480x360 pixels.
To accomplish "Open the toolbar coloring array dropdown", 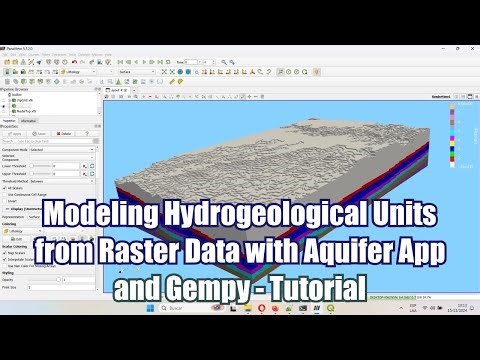I will coord(78,72).
